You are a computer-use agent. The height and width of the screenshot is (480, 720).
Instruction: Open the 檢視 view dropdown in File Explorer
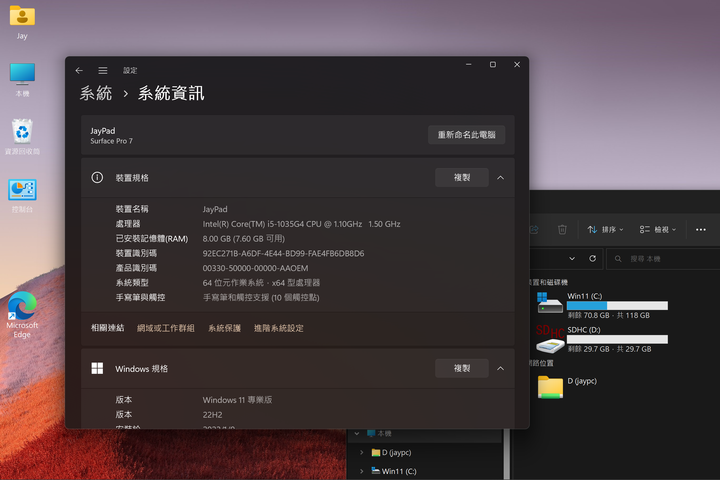point(658,229)
